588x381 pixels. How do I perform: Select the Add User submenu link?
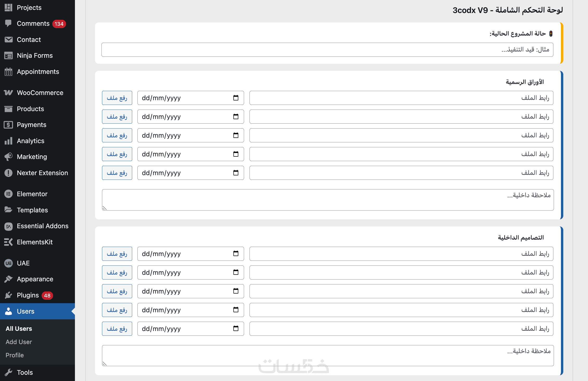pos(19,342)
